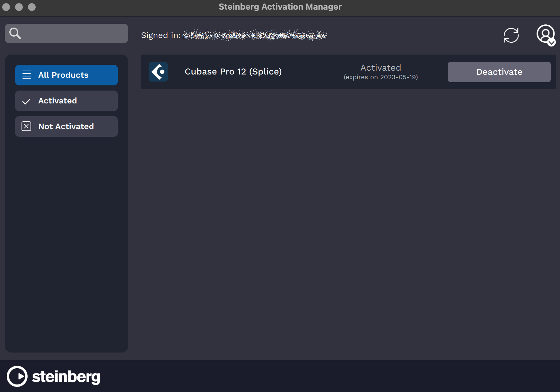Click the search magnifier icon

[x=15, y=33]
